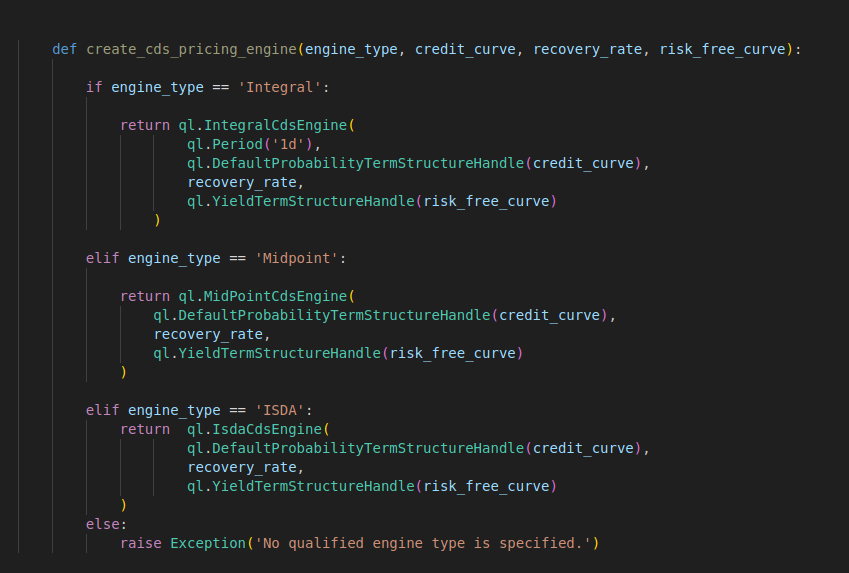Click the 'return' keyword before ql.MidPointCdsEngine
The image size is (849, 573).
145,296
